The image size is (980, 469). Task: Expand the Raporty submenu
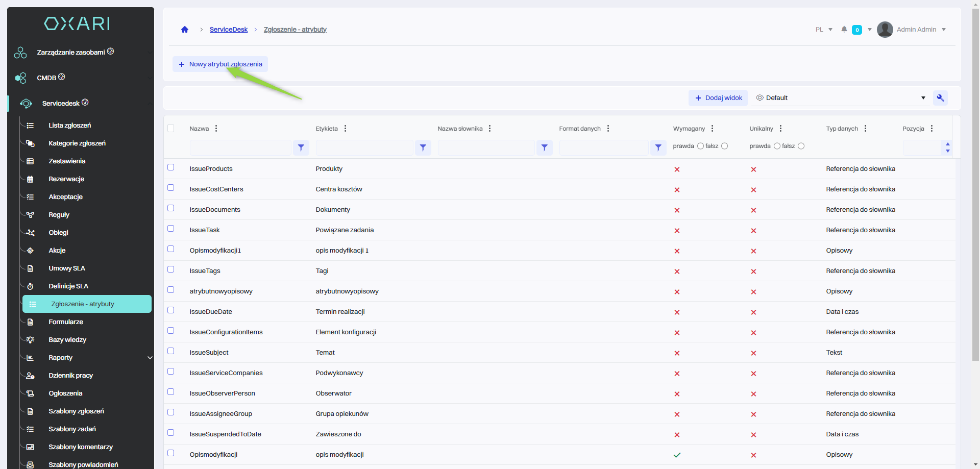(150, 358)
